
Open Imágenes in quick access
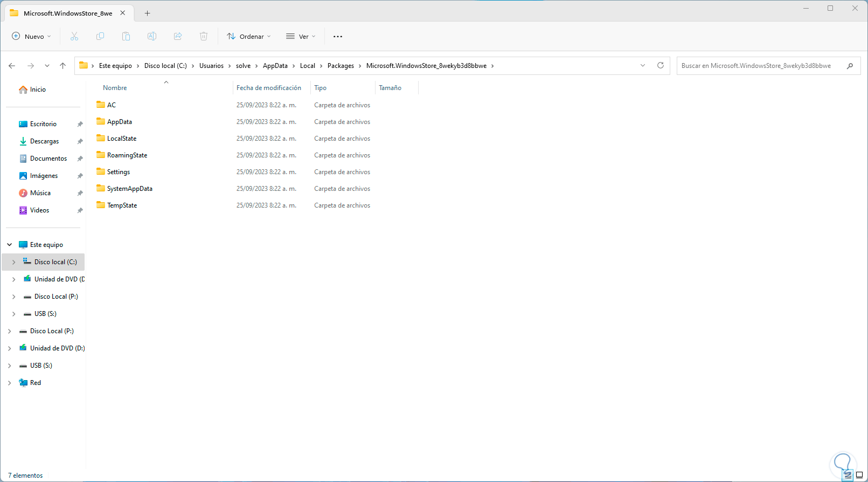pyautogui.click(x=44, y=176)
